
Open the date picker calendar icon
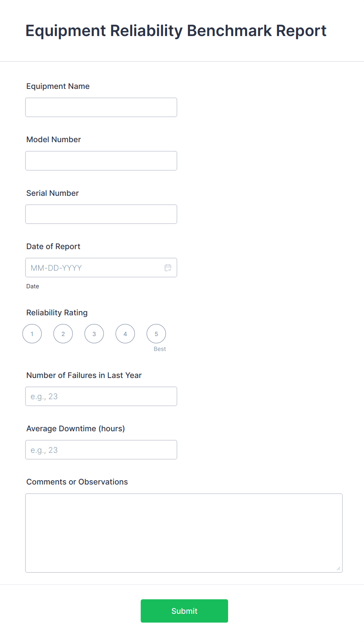(x=168, y=268)
